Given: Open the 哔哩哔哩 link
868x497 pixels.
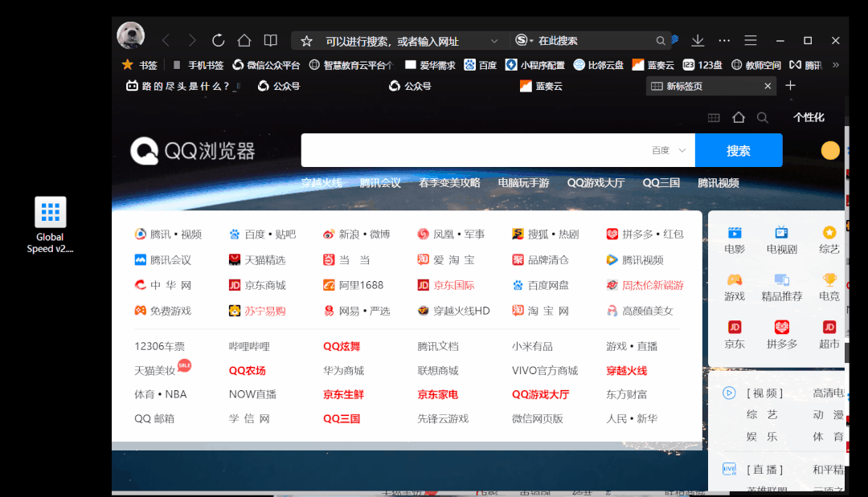Looking at the screenshot, I should click(x=249, y=347).
